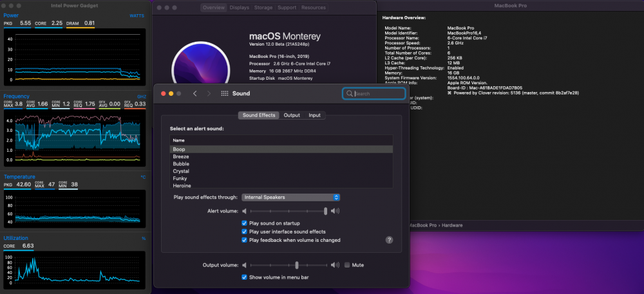Screen dimensions: 644x294
Task: Open Resources tab in About This Mac
Action: tap(314, 8)
